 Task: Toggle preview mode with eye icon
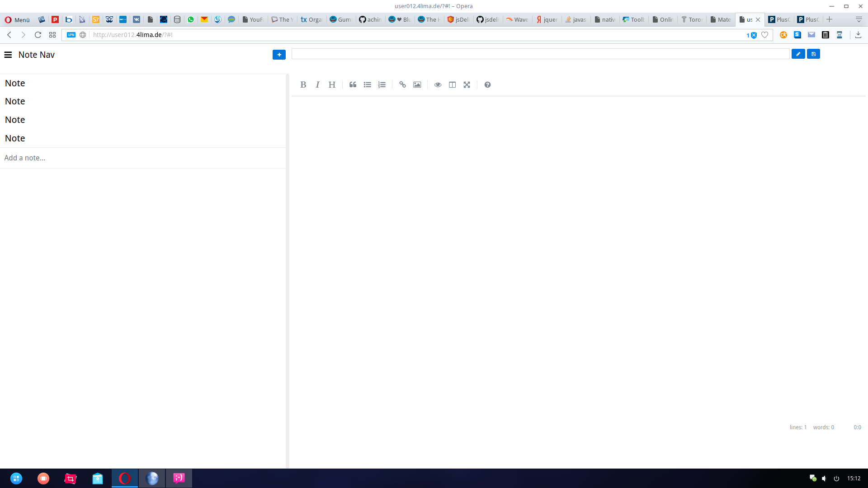pyautogui.click(x=438, y=84)
